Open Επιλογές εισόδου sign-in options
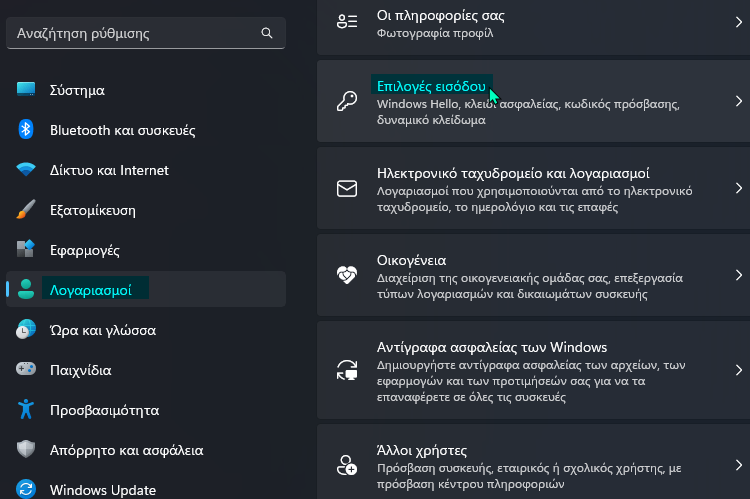This screenshot has width=750, height=499. click(533, 101)
